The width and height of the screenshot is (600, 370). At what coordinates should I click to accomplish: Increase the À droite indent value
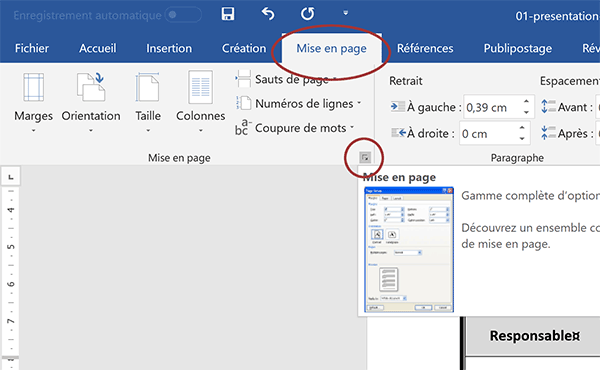tap(522, 127)
